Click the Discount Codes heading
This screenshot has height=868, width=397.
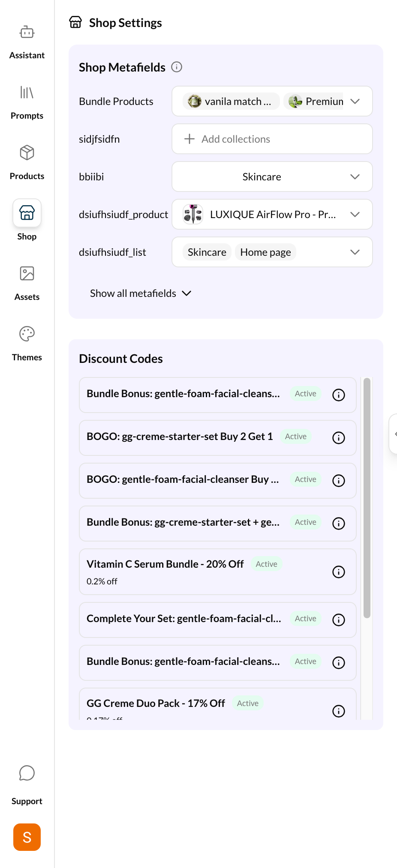[121, 359]
